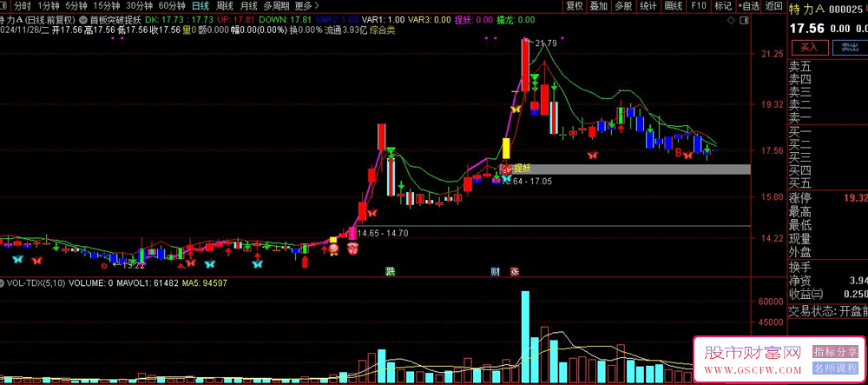The image size is (868, 385).
Task: Select the 30分钟 period tab
Action: coord(139,6)
